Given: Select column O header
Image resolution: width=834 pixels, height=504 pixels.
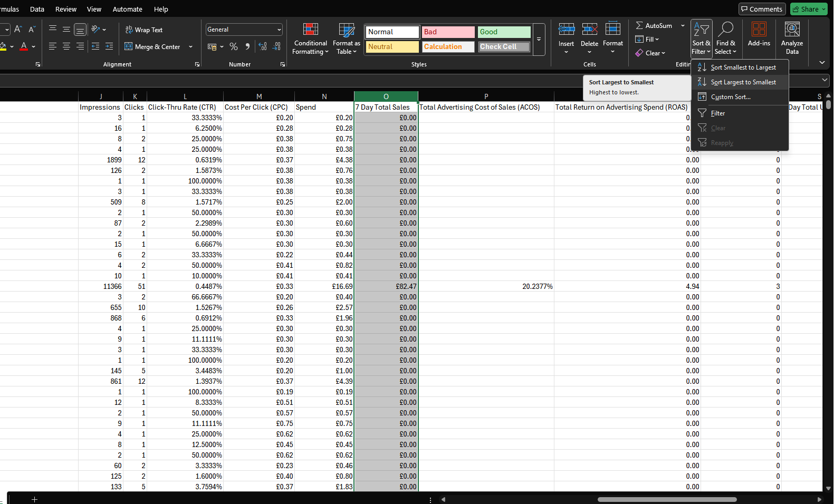Looking at the screenshot, I should [x=386, y=96].
